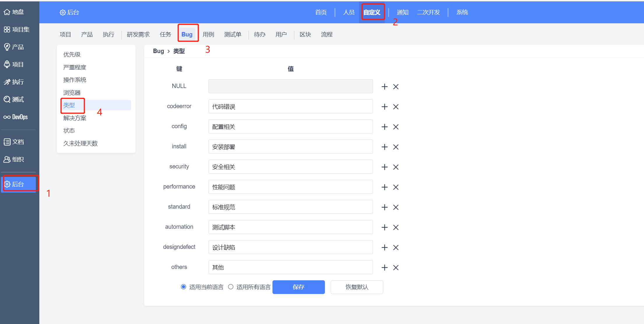Remove the others row using X icon
Image resolution: width=644 pixels, height=324 pixels.
(x=396, y=267)
